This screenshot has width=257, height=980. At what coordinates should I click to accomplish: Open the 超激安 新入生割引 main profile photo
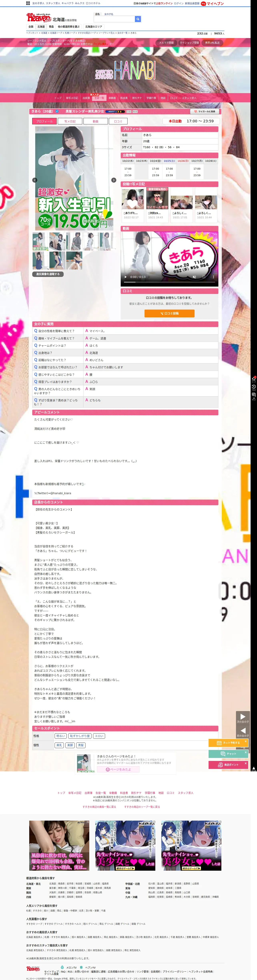tap(74, 178)
